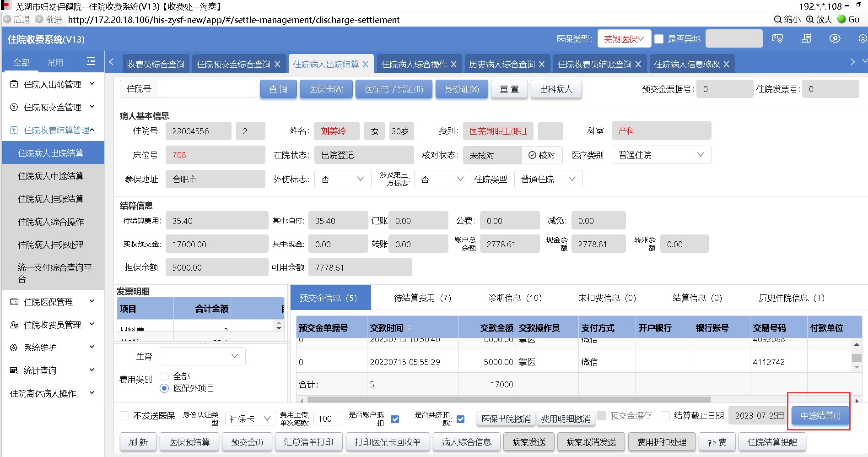Toggle the 预交金滚存 checkbox
Image resolution: width=868 pixels, height=457 pixels.
[602, 415]
